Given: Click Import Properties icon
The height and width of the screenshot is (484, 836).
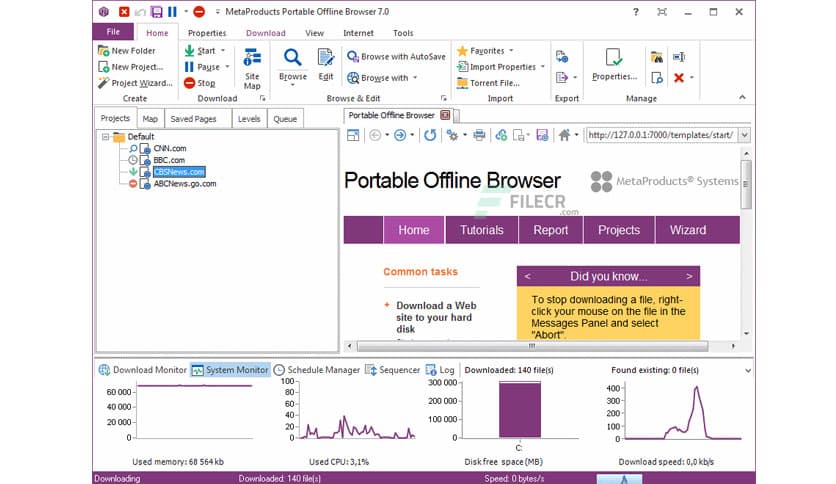Looking at the screenshot, I should [462, 67].
